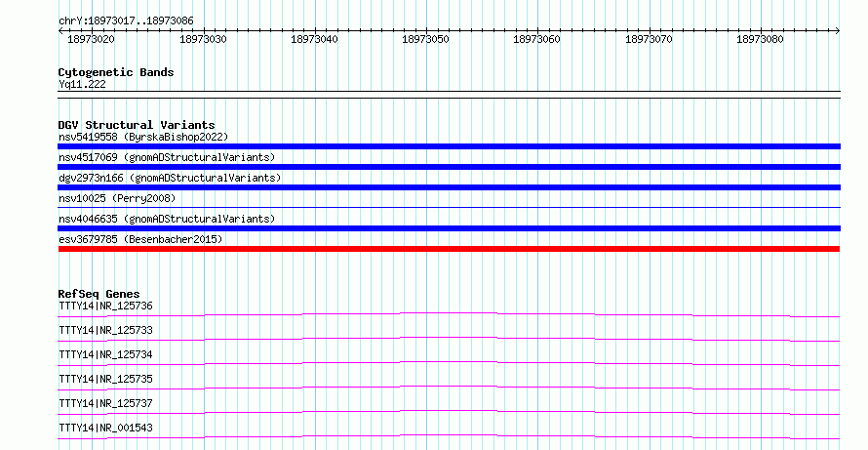Open variant nsv10025 (Perry2008) label
The height and width of the screenshot is (450, 868).
tap(117, 198)
